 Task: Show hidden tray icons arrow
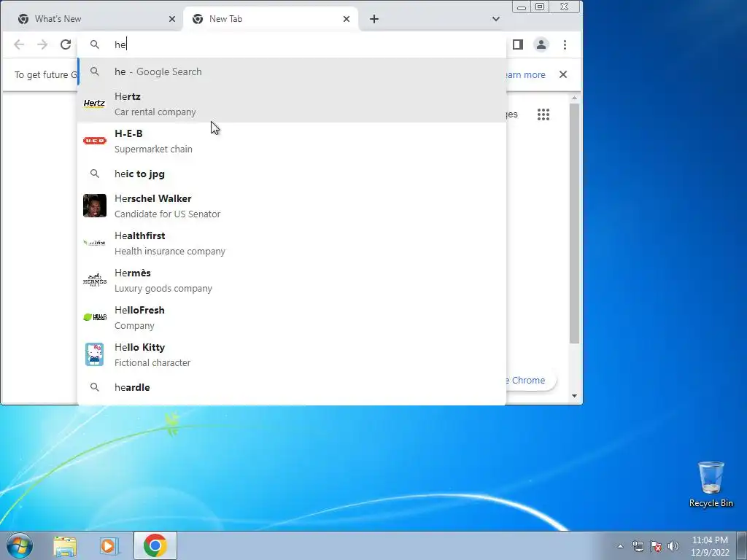(620, 546)
